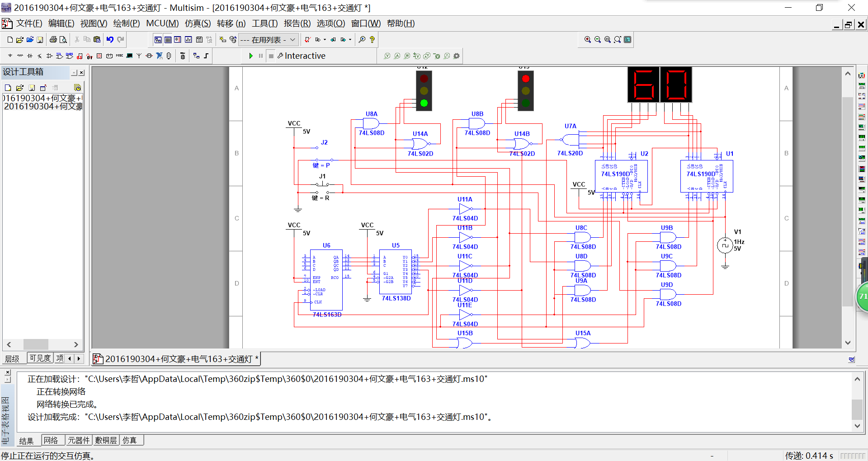This screenshot has width=868, height=461.
Task: Open the 文件(F) menu
Action: click(x=29, y=24)
